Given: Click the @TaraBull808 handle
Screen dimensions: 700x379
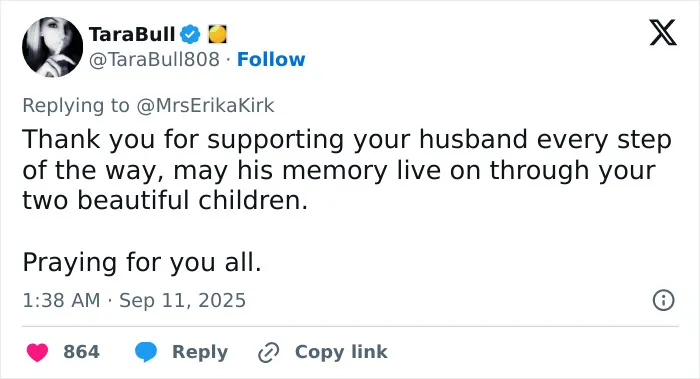Looking at the screenshot, I should tap(154, 59).
